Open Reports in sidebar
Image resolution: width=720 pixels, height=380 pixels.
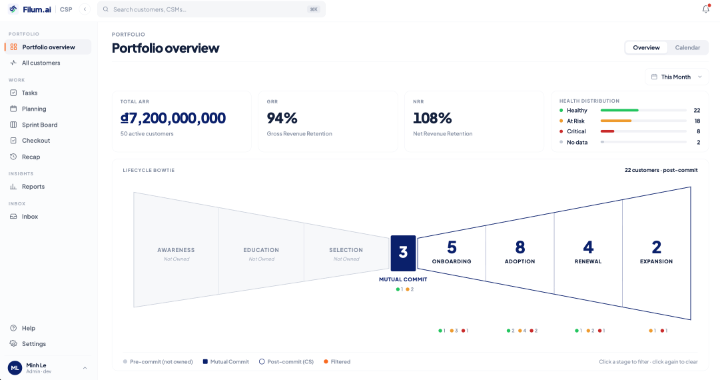(x=48, y=187)
